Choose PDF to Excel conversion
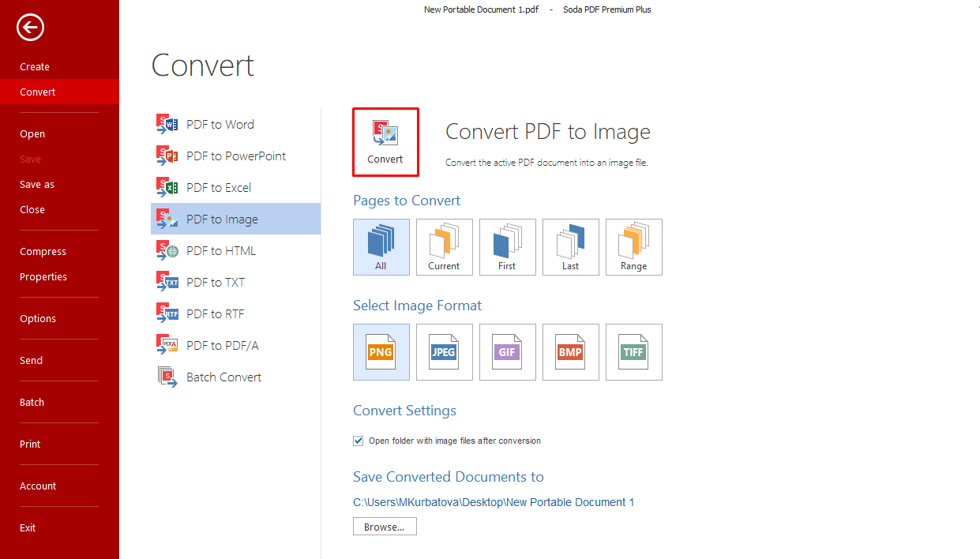The image size is (980, 559). tap(219, 187)
